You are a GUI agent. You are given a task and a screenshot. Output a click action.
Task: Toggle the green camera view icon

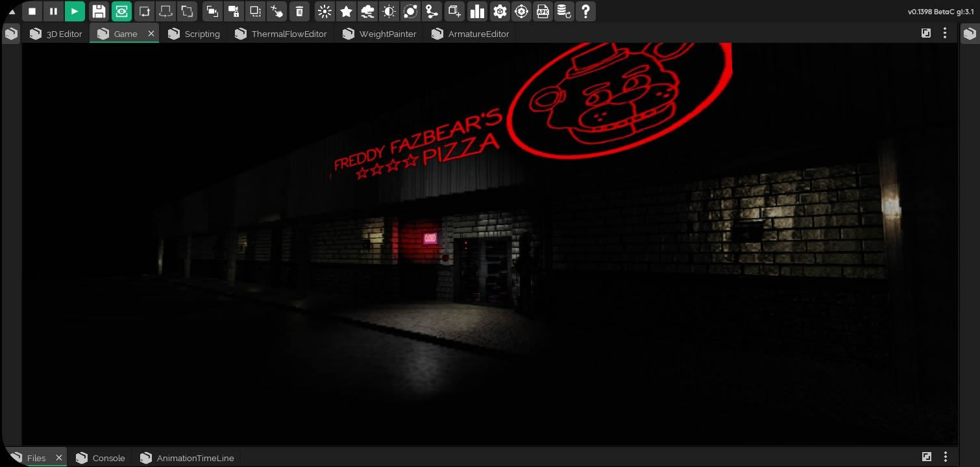[x=121, y=11]
